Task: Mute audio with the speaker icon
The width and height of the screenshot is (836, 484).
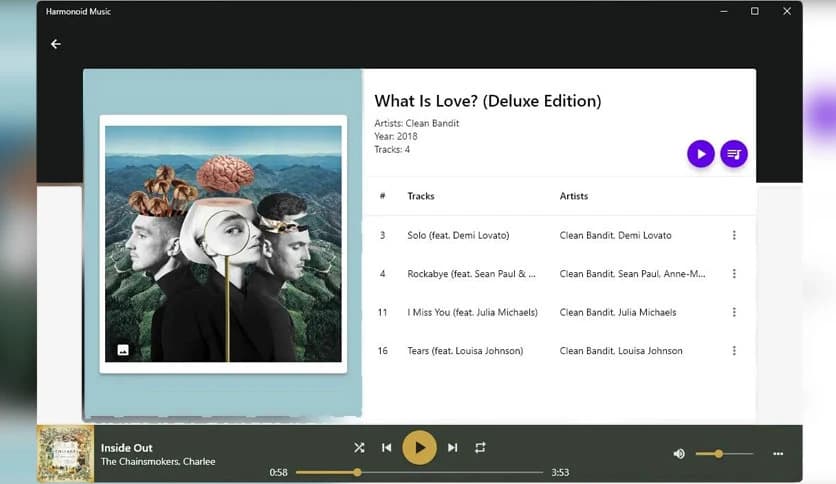Action: click(679, 454)
